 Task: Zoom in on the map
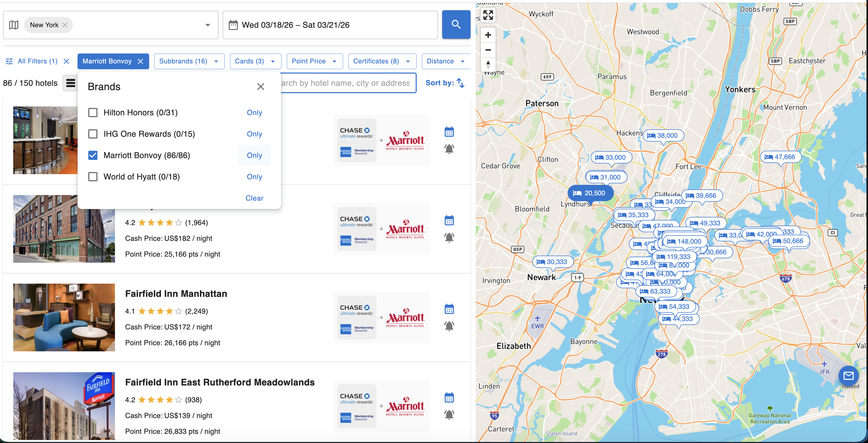[x=488, y=35]
